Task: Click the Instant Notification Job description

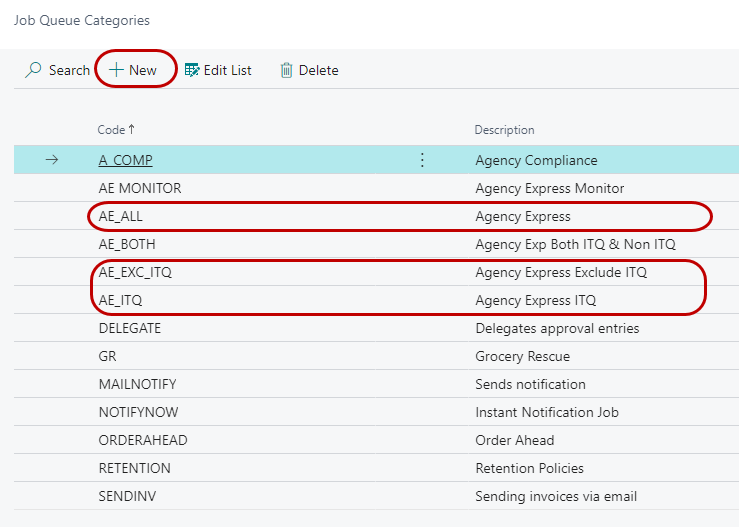Action: pos(547,412)
